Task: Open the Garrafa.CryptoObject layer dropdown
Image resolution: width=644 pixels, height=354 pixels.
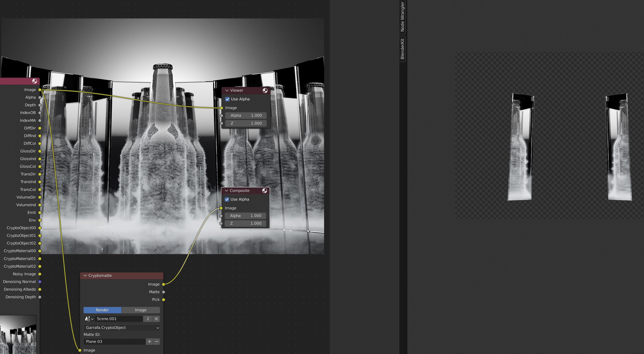Action: tap(122, 328)
